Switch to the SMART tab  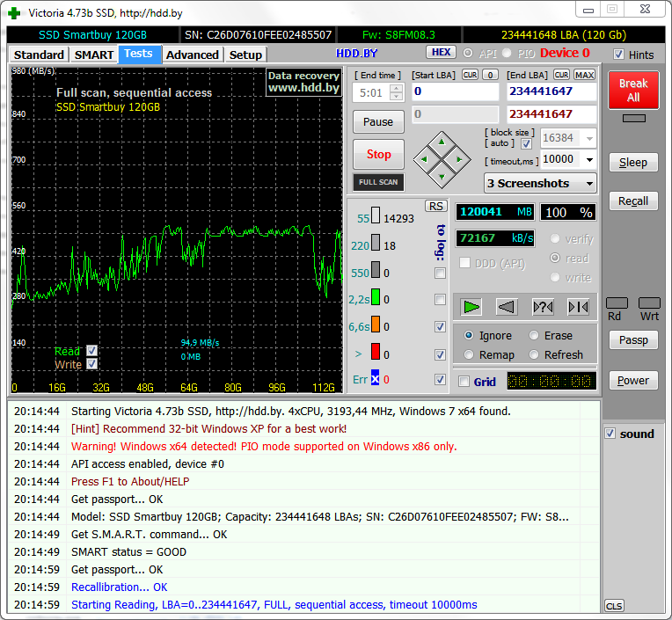(93, 55)
